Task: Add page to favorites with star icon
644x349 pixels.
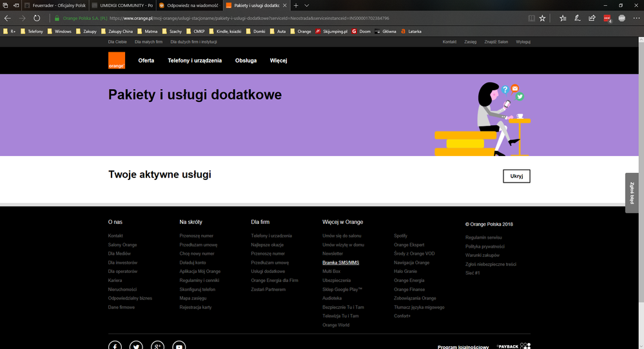Action: pyautogui.click(x=543, y=18)
